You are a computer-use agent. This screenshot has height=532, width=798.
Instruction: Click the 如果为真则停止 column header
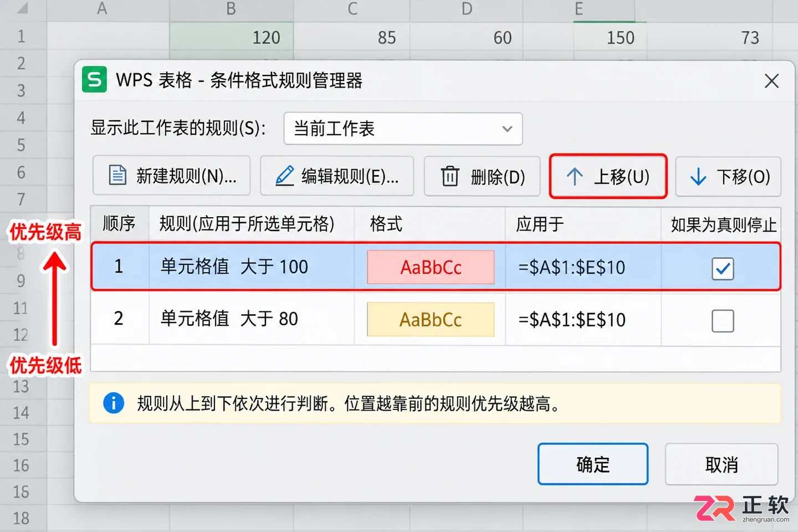723,224
